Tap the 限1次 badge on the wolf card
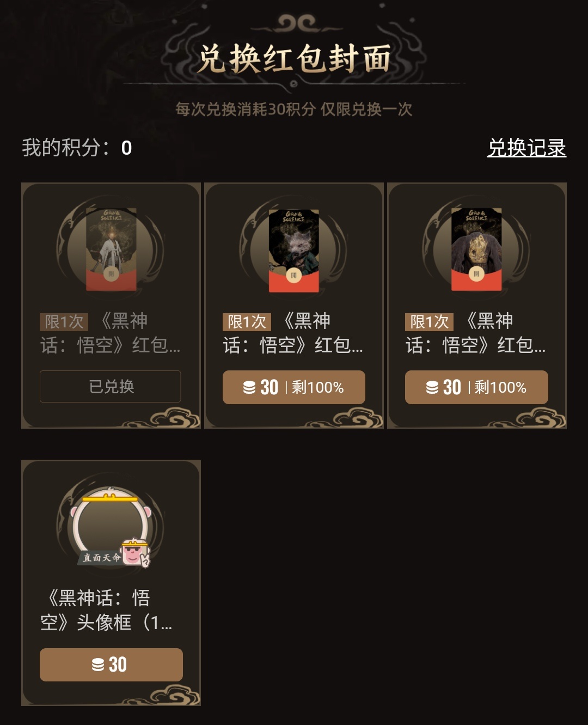 tap(247, 322)
